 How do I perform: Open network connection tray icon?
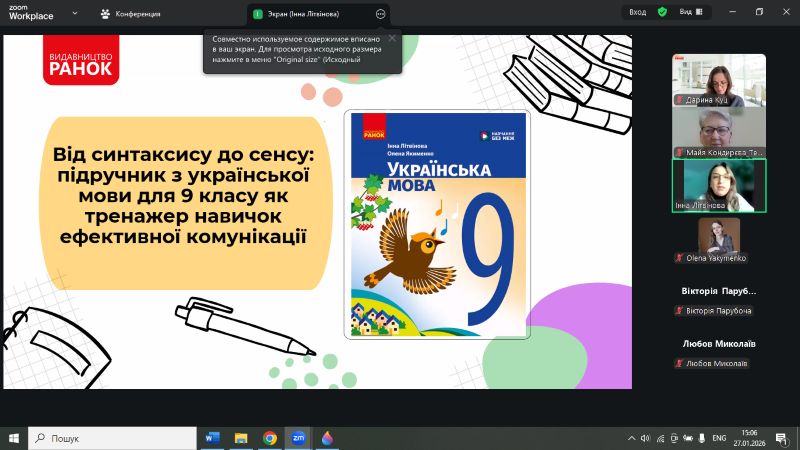click(660, 438)
